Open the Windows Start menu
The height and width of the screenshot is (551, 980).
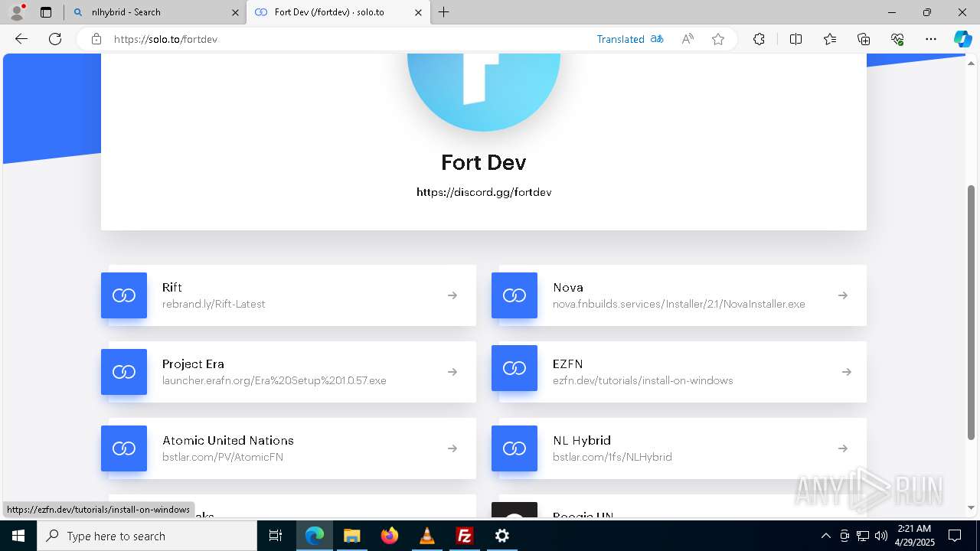click(x=18, y=536)
